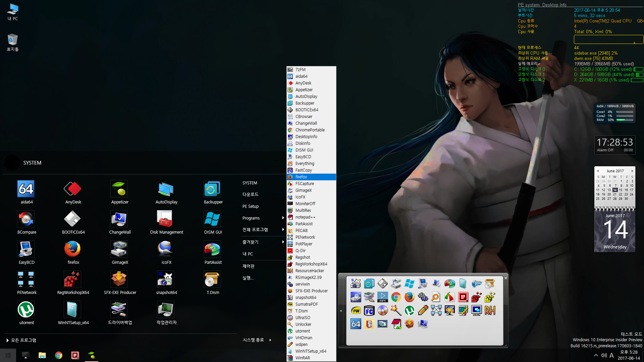Open 작업관리자 task manager icon
This screenshot has width=644, height=362.
[x=166, y=313]
